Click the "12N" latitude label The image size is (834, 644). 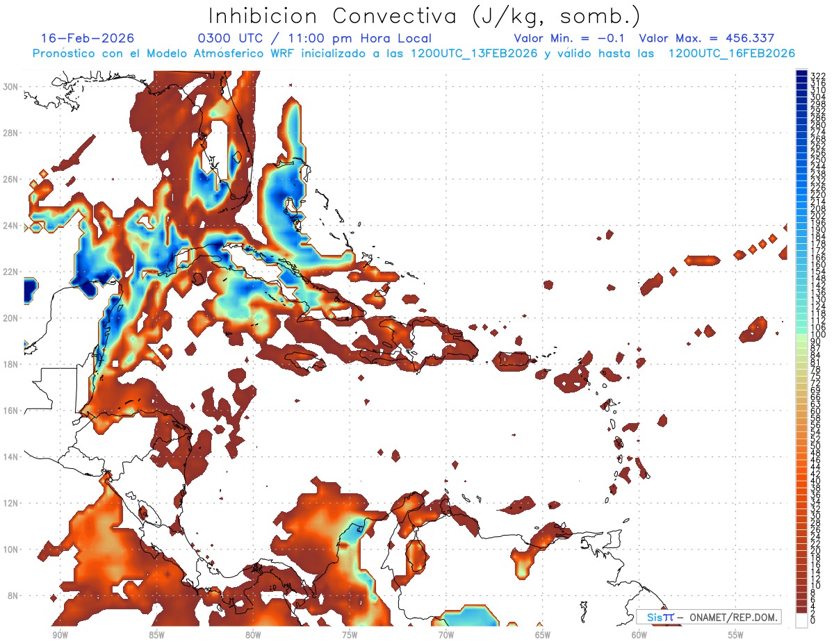[12, 503]
